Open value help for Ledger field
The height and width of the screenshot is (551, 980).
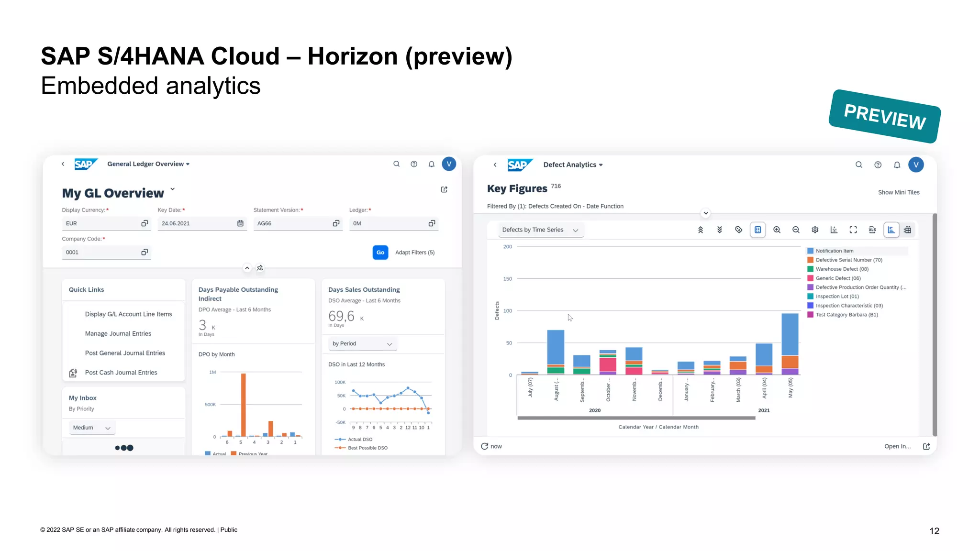point(432,223)
